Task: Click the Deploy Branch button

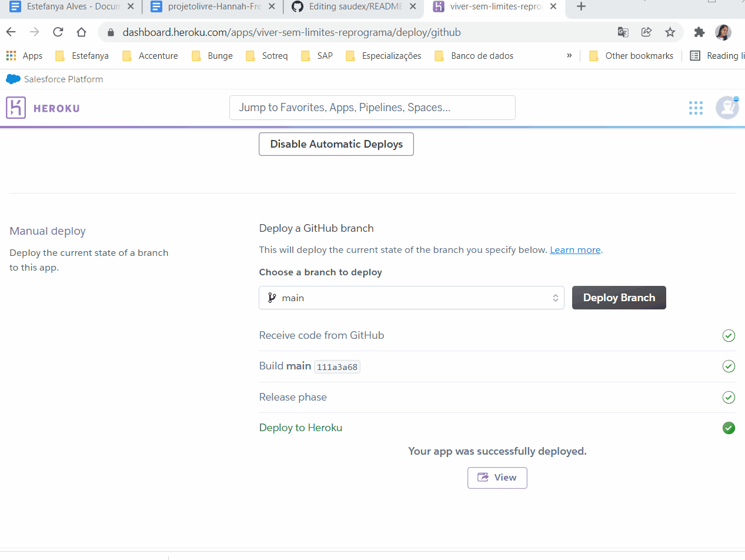Action: coord(619,298)
